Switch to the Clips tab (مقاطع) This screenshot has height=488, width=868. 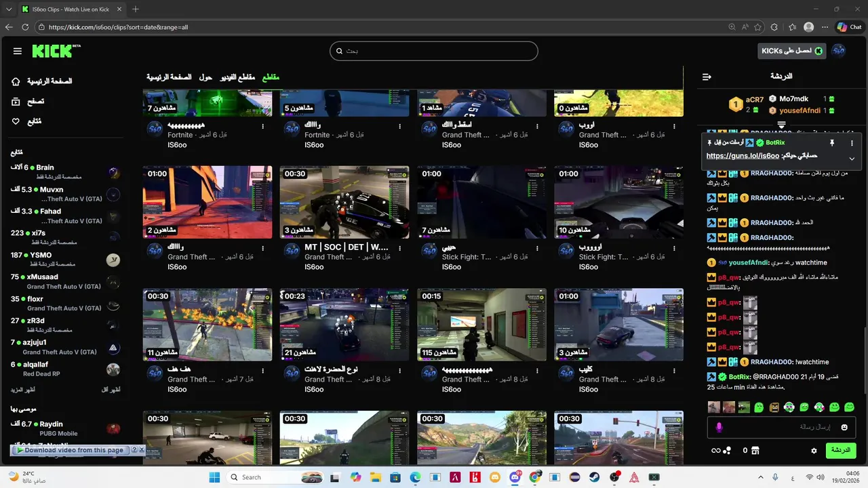(271, 77)
